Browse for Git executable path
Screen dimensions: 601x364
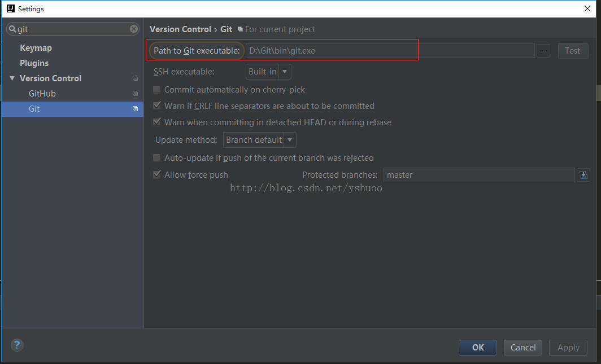click(x=543, y=51)
